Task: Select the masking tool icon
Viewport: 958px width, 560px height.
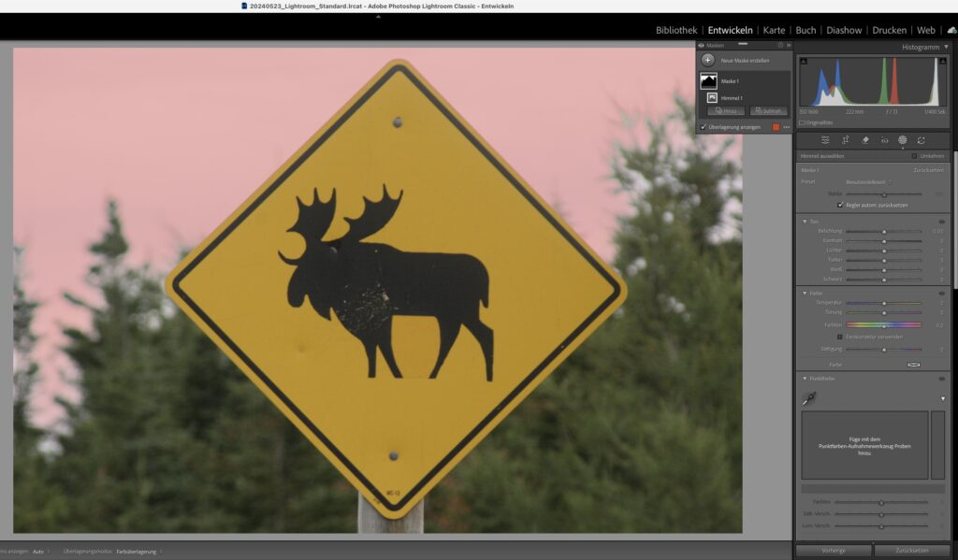Action: [x=903, y=140]
